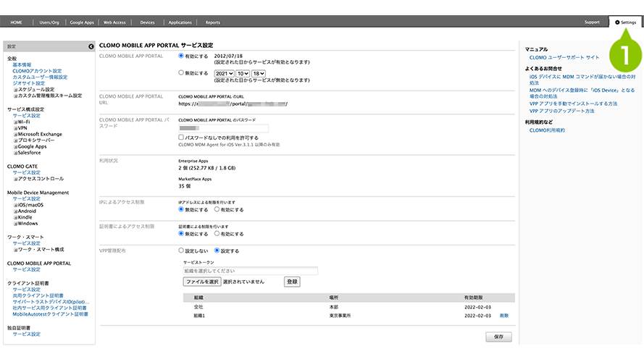Screen dimensions: 644x362
Task: Open the Applications menu tab
Action: click(x=180, y=22)
